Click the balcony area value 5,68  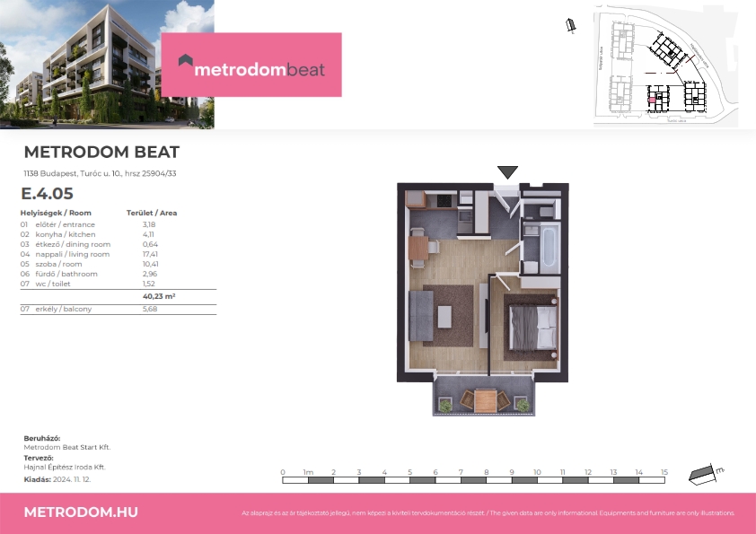point(149,309)
